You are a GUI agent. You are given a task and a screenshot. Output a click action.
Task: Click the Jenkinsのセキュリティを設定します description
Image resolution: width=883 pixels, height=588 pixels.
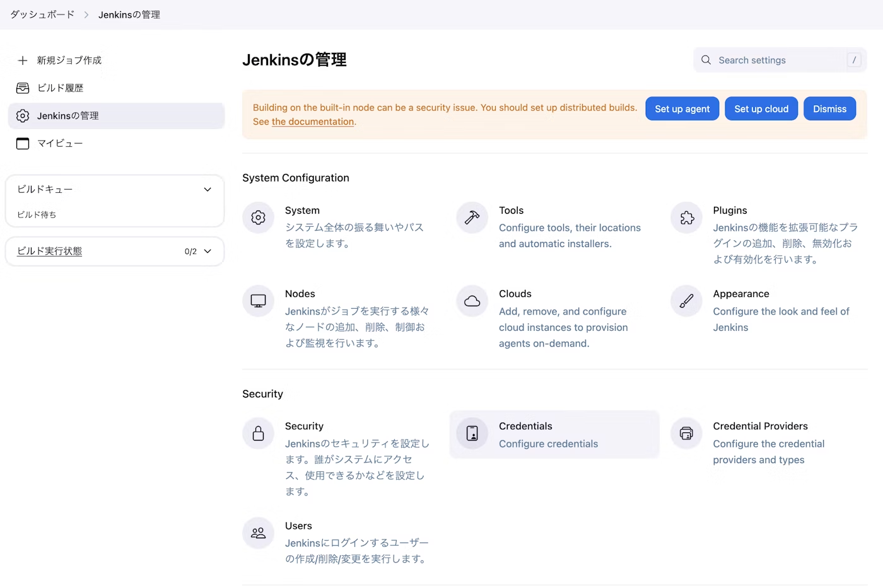tap(357, 468)
